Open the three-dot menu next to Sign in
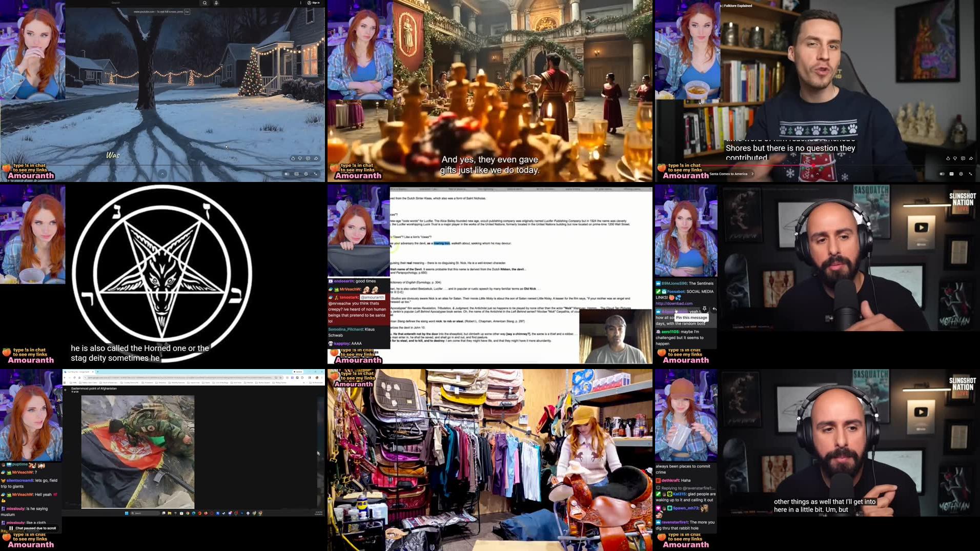Screen dimensions: 980x551 301,3
